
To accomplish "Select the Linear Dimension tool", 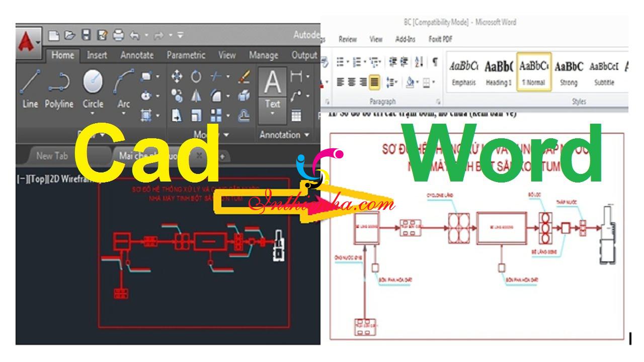I will click(x=296, y=76).
